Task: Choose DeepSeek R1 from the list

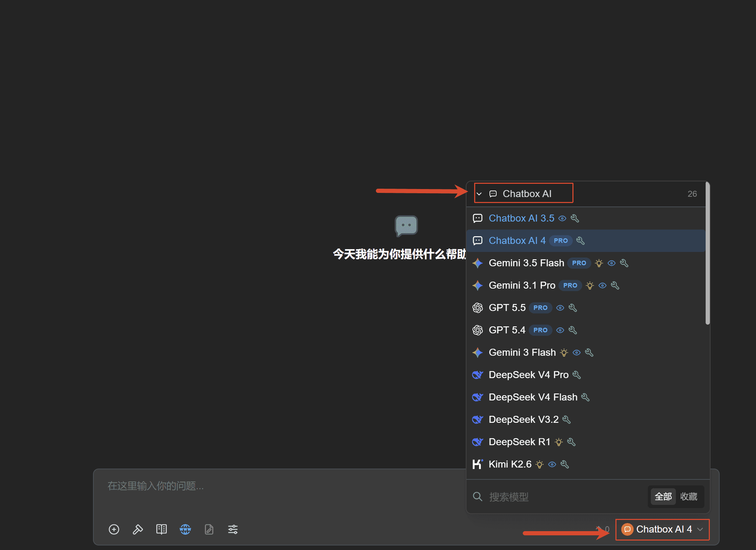Action: click(x=586, y=442)
